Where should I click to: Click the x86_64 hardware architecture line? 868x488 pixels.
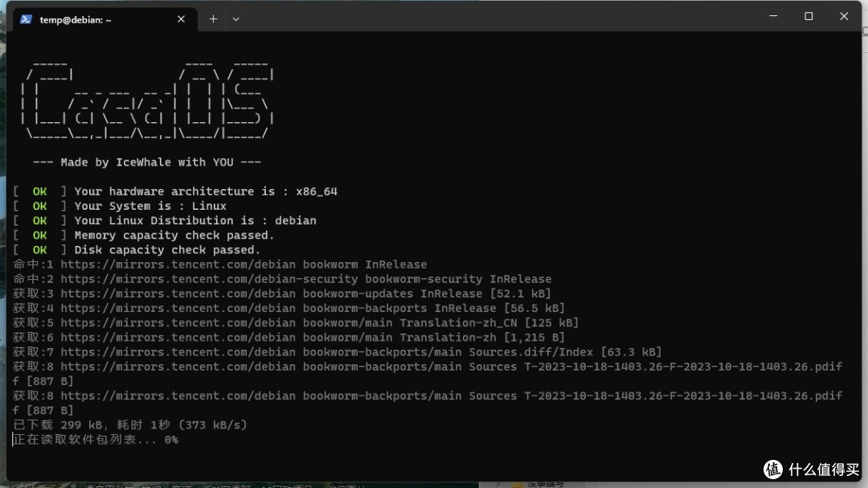pos(205,191)
